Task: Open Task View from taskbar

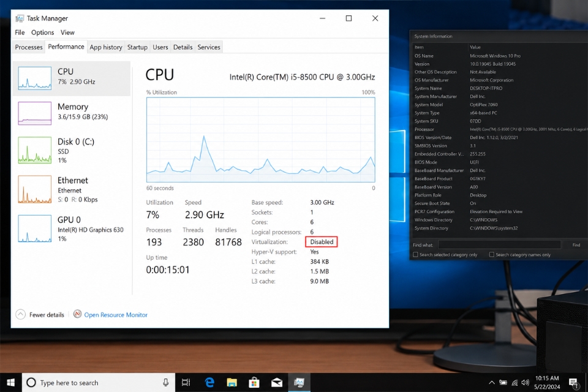Action: click(x=186, y=382)
